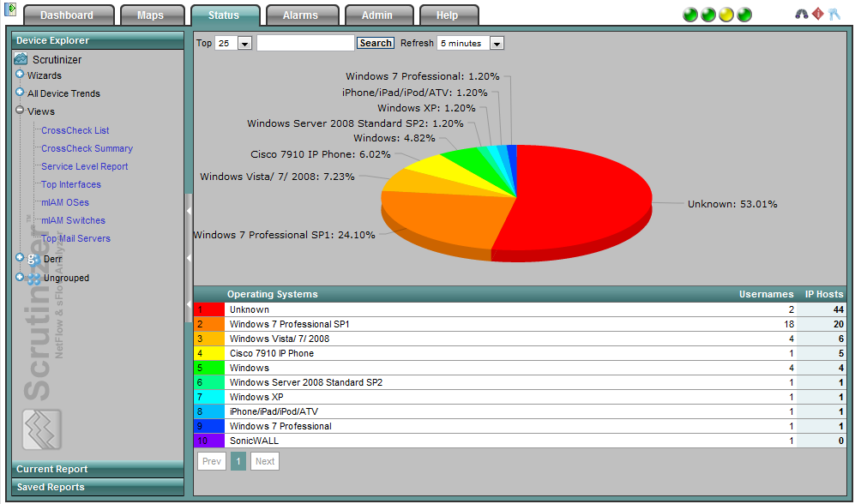Click the red diamond info icon
Viewport: 855px width, 504px height.
(x=818, y=15)
